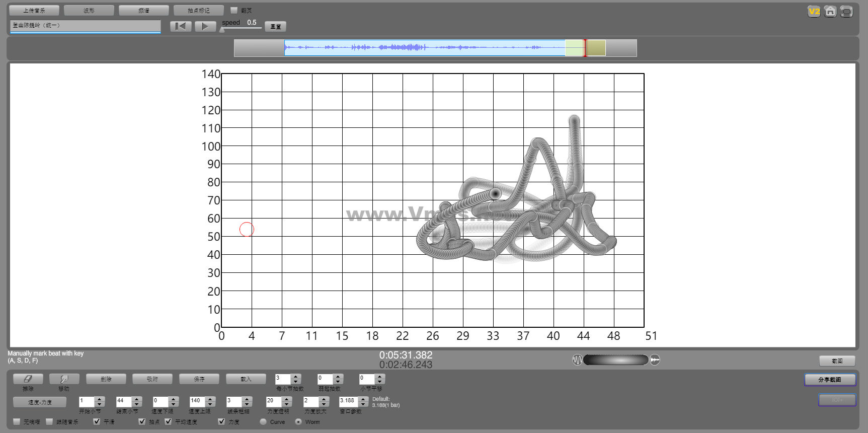Click the 吸附 snap button

tap(152, 379)
